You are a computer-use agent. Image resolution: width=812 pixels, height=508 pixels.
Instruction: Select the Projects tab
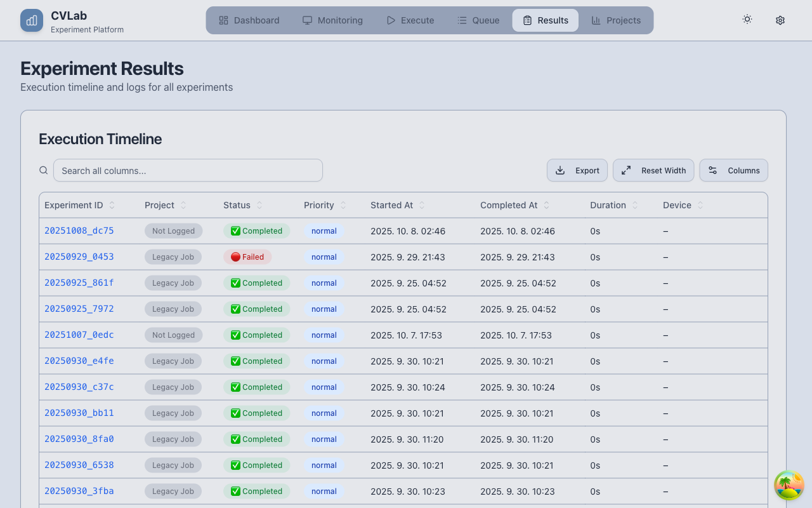[616, 20]
